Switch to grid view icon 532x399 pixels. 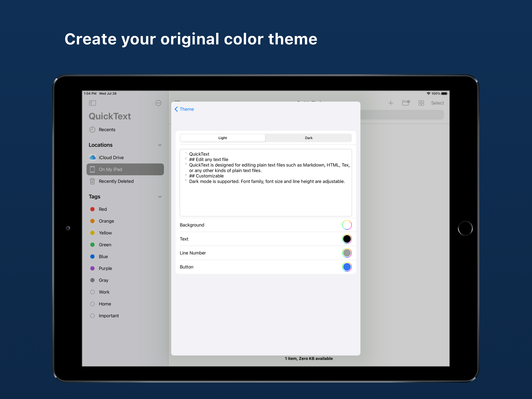pos(421,103)
